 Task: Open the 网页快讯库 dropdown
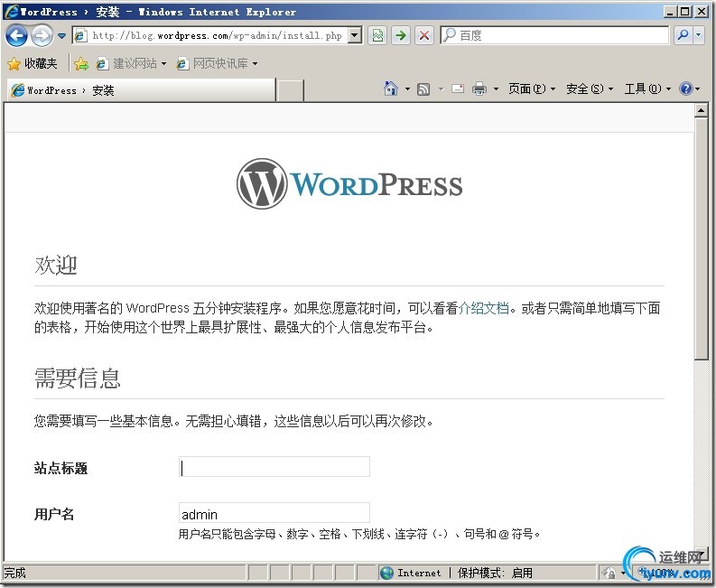click(218, 63)
